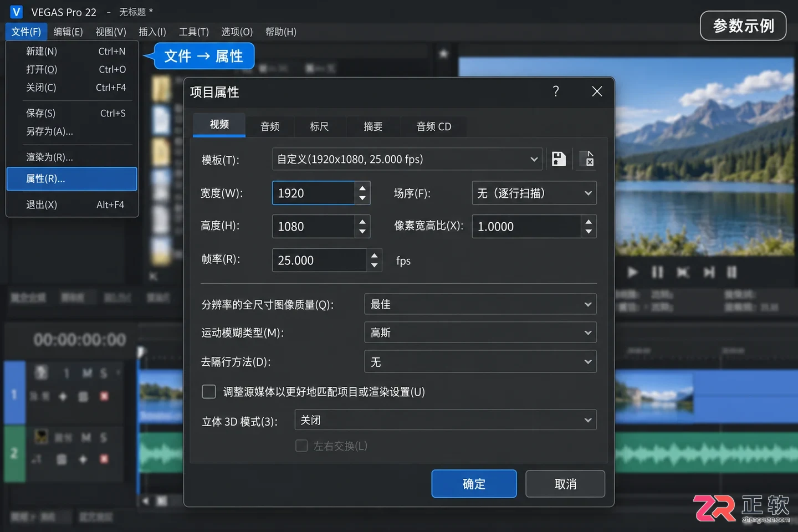
Task: Expand the Stereoscopic 3D mode dropdown
Action: (446, 420)
